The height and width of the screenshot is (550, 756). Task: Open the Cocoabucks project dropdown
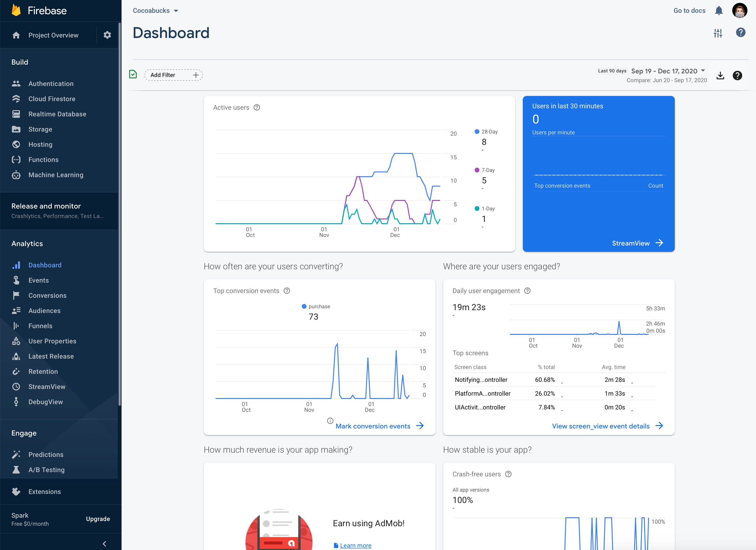coord(155,11)
